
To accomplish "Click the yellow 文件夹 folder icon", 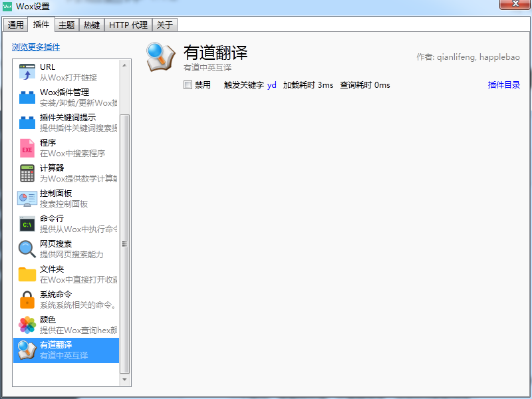I will [27, 275].
